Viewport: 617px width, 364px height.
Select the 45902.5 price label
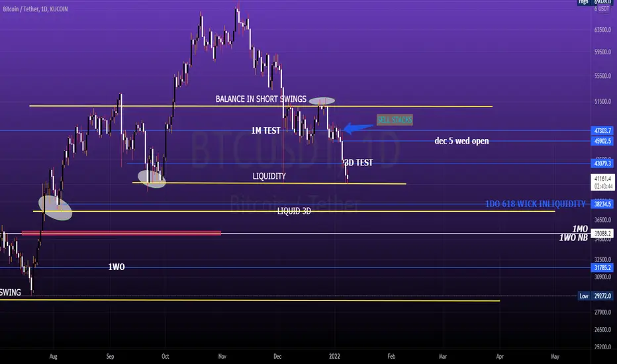(x=602, y=141)
